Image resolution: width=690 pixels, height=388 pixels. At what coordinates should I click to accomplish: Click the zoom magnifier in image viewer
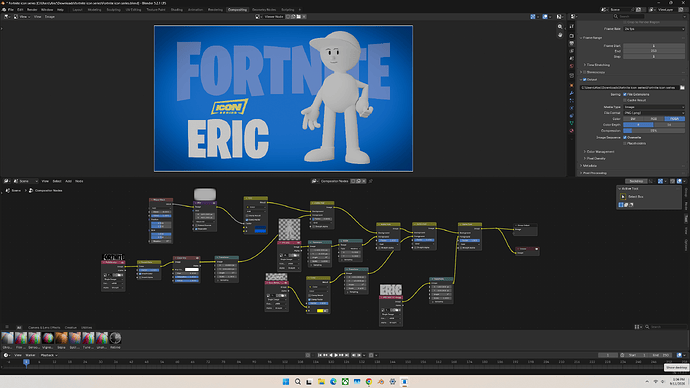[560, 27]
